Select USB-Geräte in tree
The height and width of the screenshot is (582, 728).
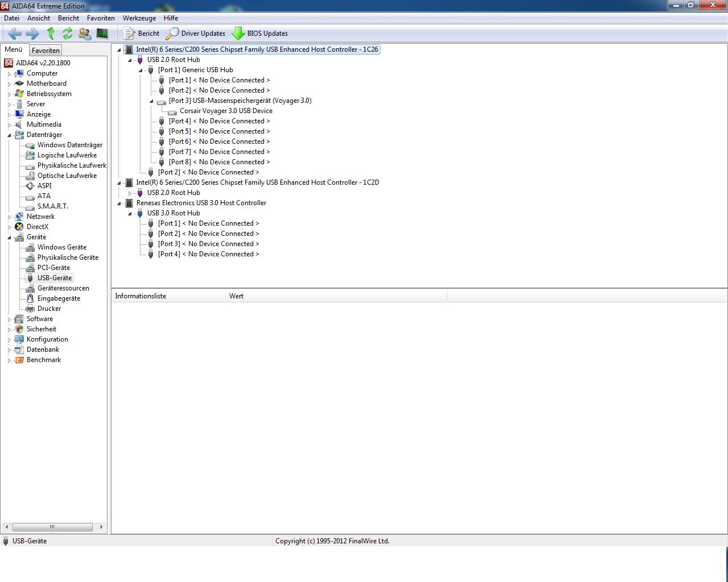[x=55, y=278]
